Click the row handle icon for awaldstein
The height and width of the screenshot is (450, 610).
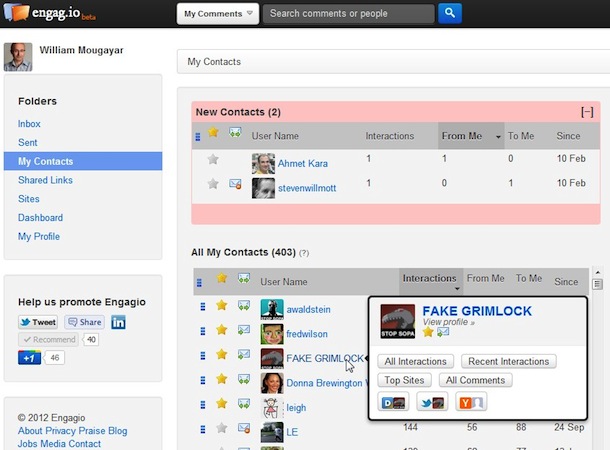click(x=203, y=306)
